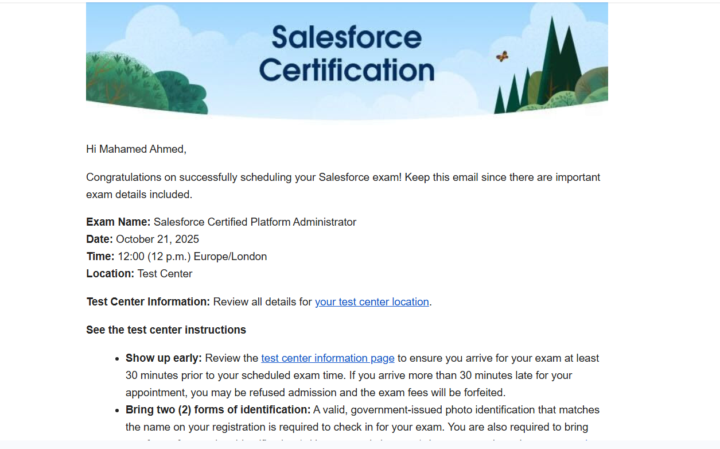Click the butterfly icon in the banner
The height and width of the screenshot is (449, 720).
pos(502,57)
